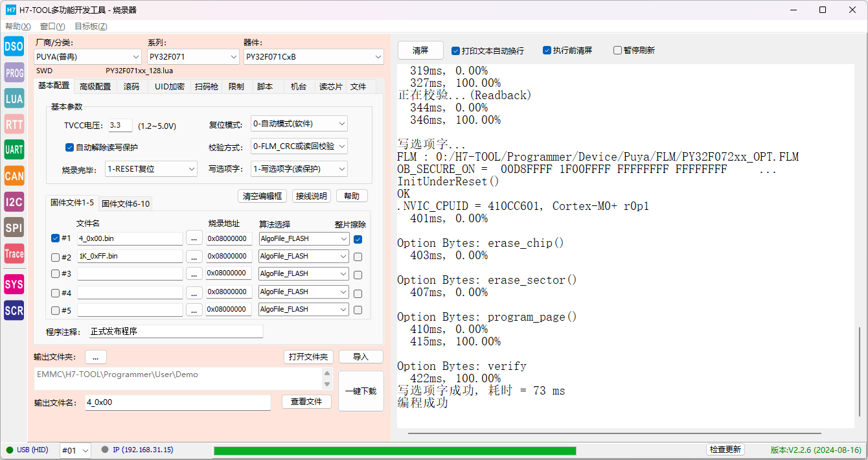Viewport: 868px width, 460px height.
Task: Open 复位模式 dropdown
Action: tap(299, 123)
